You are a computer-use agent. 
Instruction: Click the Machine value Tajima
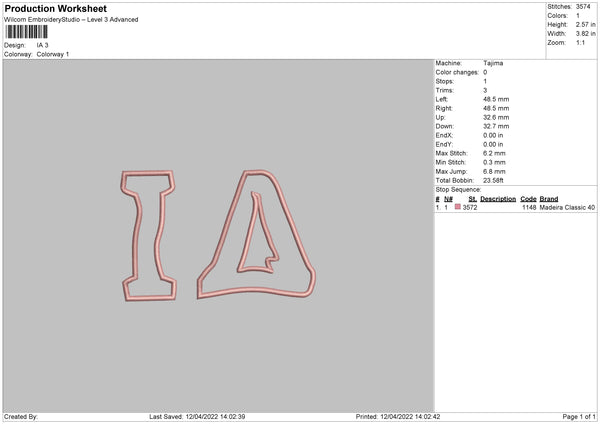pos(493,63)
